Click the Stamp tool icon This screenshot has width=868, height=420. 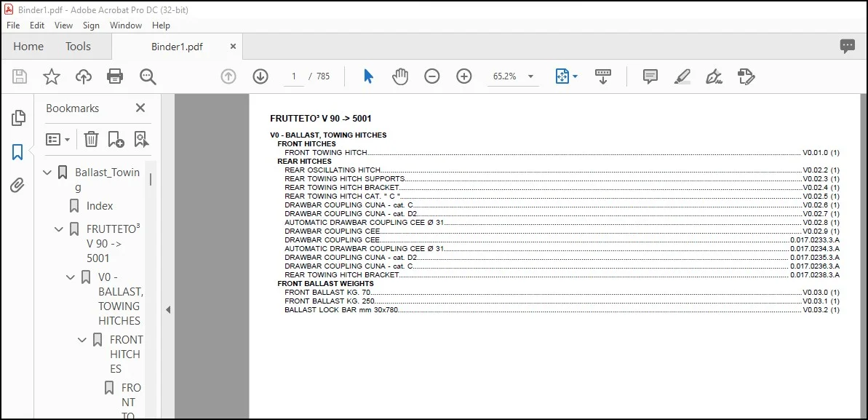(746, 76)
